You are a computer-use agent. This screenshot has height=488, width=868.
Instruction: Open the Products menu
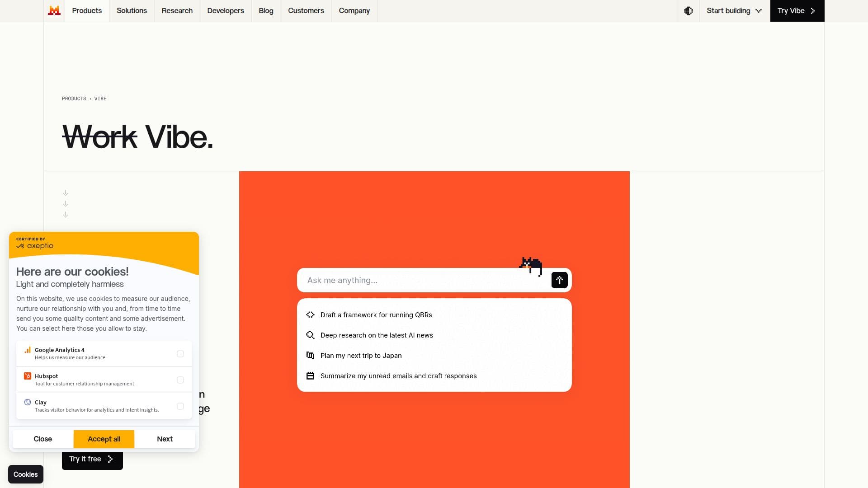(x=87, y=11)
